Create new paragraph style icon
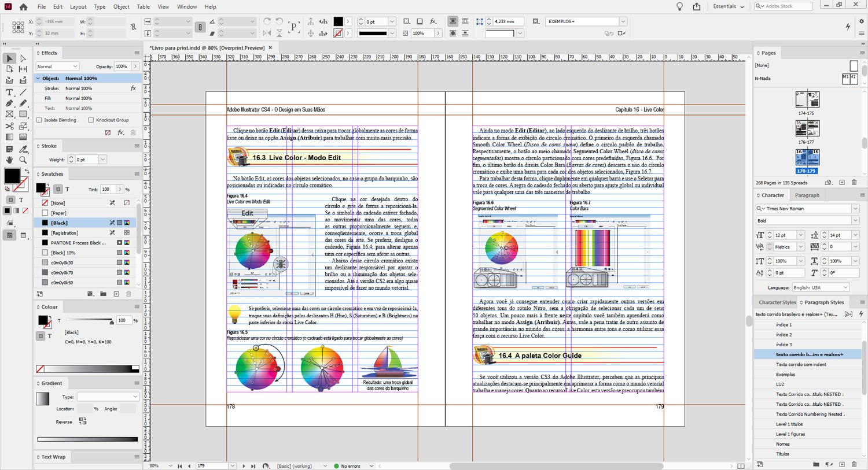The width and height of the screenshot is (868, 470). (x=842, y=464)
